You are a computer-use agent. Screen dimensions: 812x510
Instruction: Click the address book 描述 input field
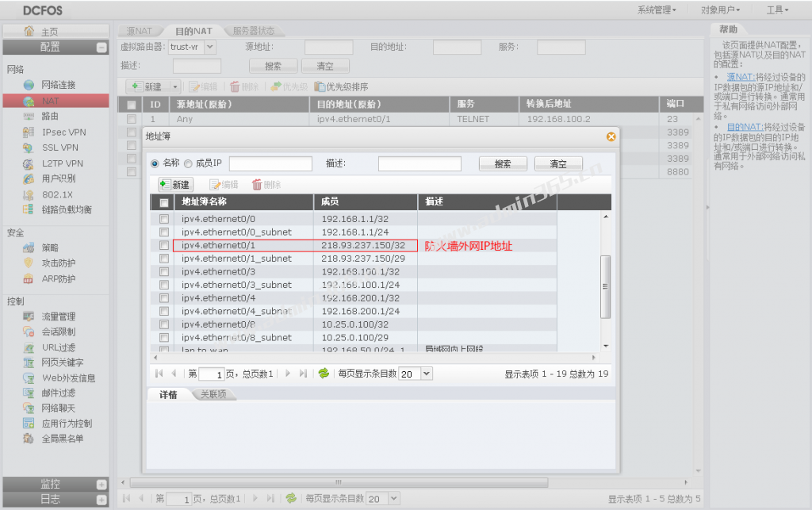(x=420, y=164)
